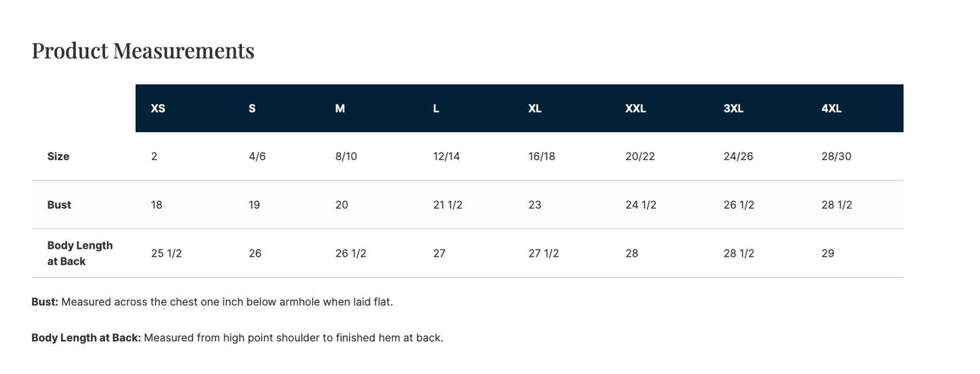This screenshot has width=980, height=374.
Task: Click the Size row label
Action: (x=58, y=157)
